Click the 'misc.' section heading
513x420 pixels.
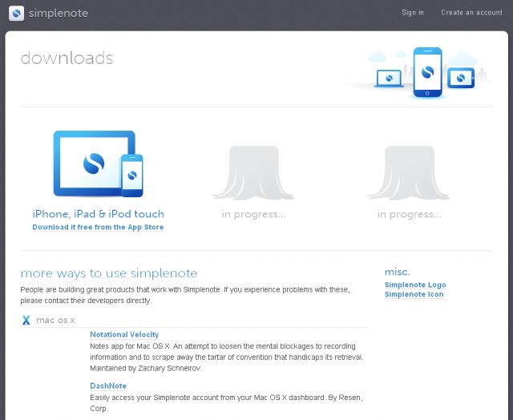tap(398, 272)
